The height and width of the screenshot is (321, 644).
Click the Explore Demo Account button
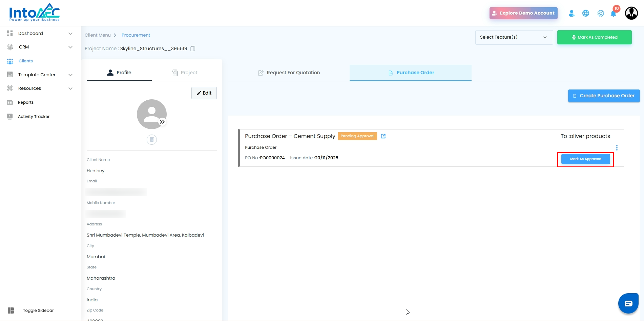click(523, 13)
